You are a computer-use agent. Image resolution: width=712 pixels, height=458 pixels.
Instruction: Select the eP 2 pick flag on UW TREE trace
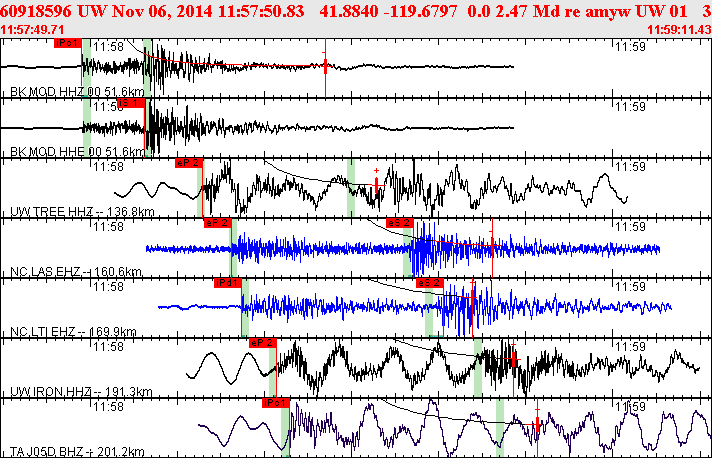(188, 163)
